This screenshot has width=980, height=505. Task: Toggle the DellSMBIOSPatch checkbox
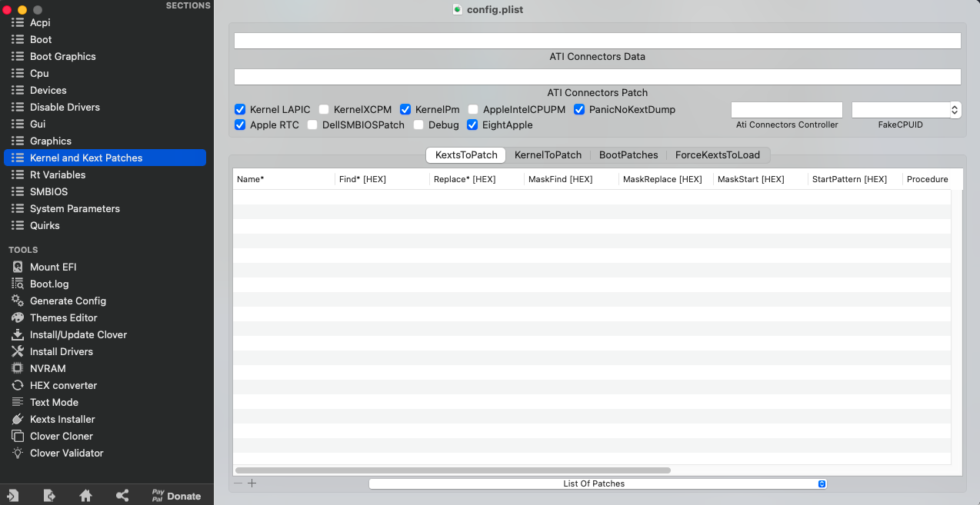coord(312,125)
